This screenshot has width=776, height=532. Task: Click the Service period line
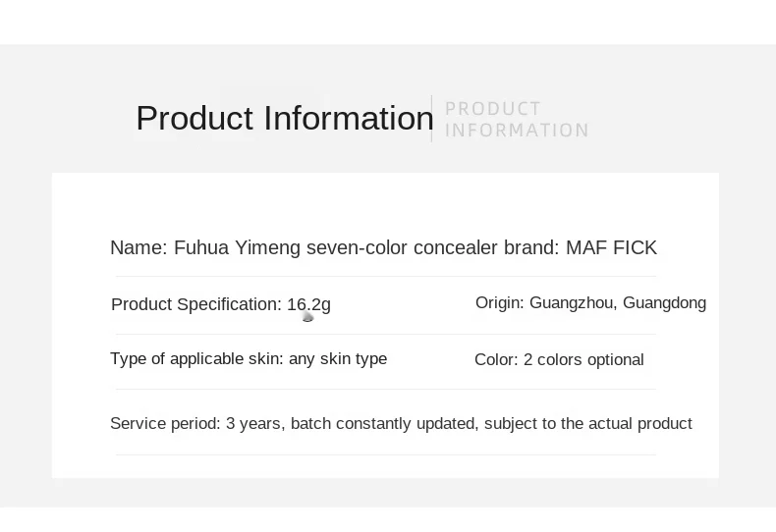pos(401,424)
